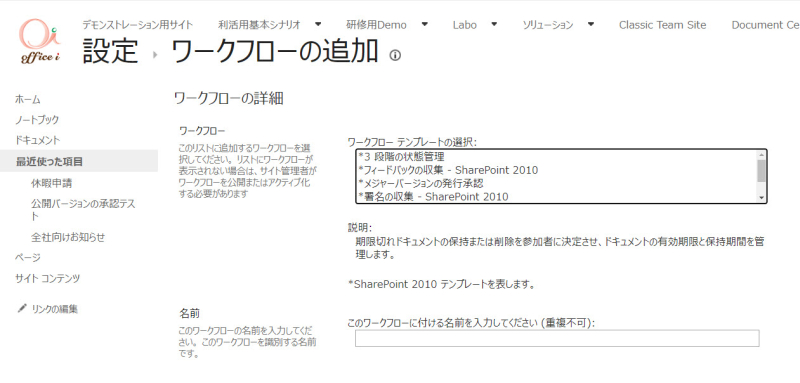
Task: Open デモンストレーション用サイト in top navigation
Action: (x=138, y=24)
